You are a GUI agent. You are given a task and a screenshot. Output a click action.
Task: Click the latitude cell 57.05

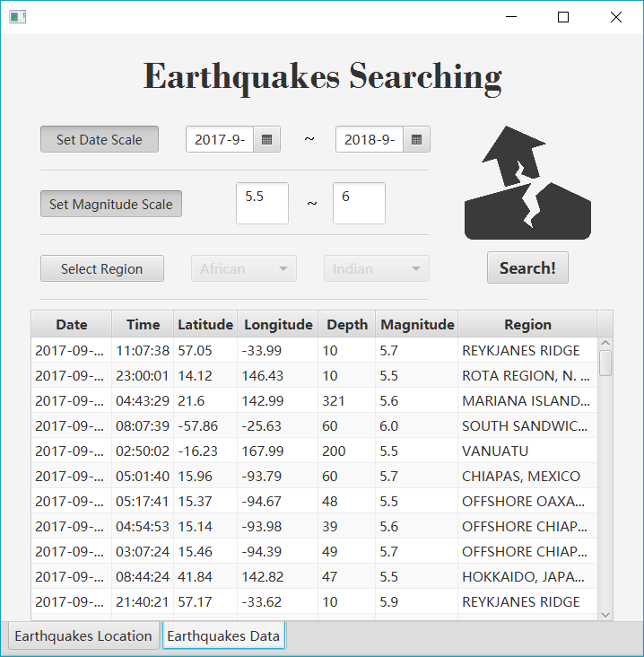(205, 350)
